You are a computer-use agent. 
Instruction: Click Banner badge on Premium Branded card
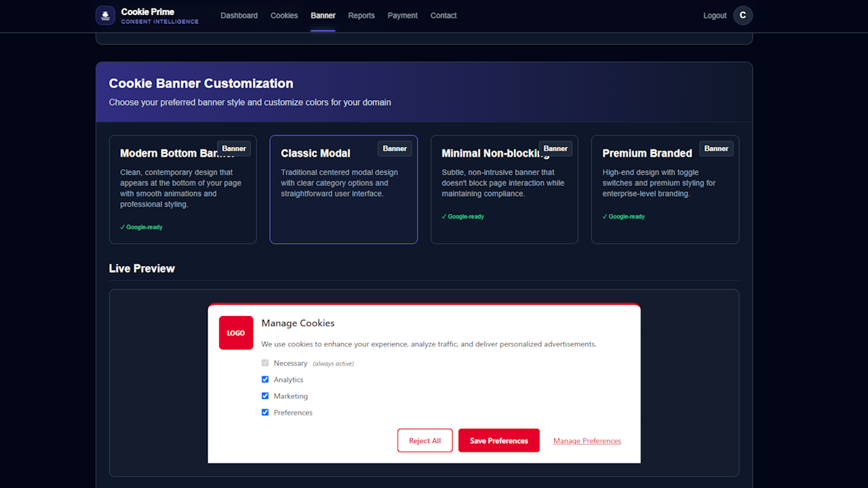pyautogui.click(x=716, y=149)
